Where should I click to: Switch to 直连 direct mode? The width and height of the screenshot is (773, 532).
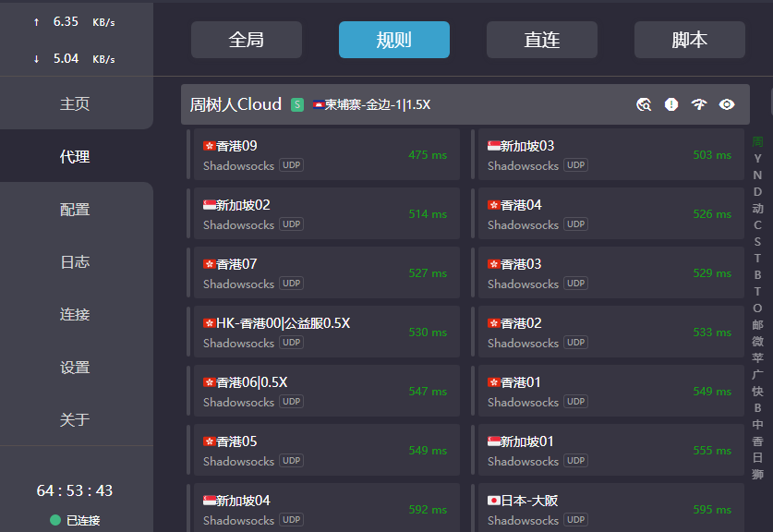[x=542, y=40]
